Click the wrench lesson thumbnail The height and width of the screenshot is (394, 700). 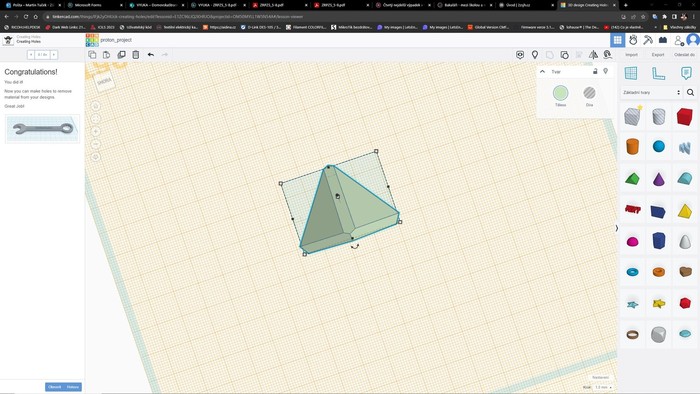(x=42, y=129)
